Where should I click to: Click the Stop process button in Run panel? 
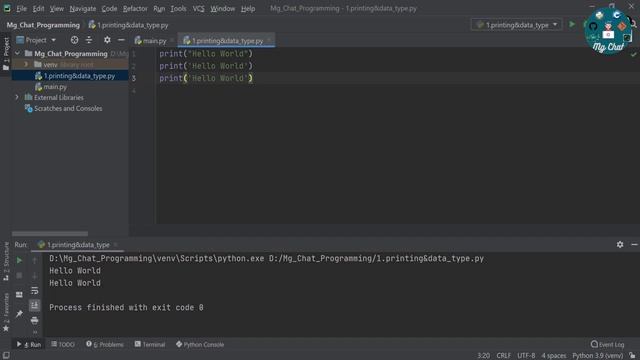pos(19,276)
